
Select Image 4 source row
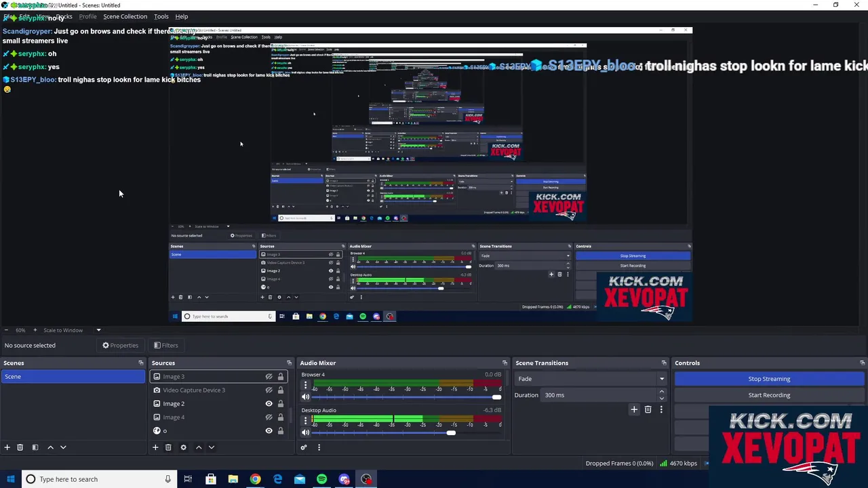tap(218, 418)
